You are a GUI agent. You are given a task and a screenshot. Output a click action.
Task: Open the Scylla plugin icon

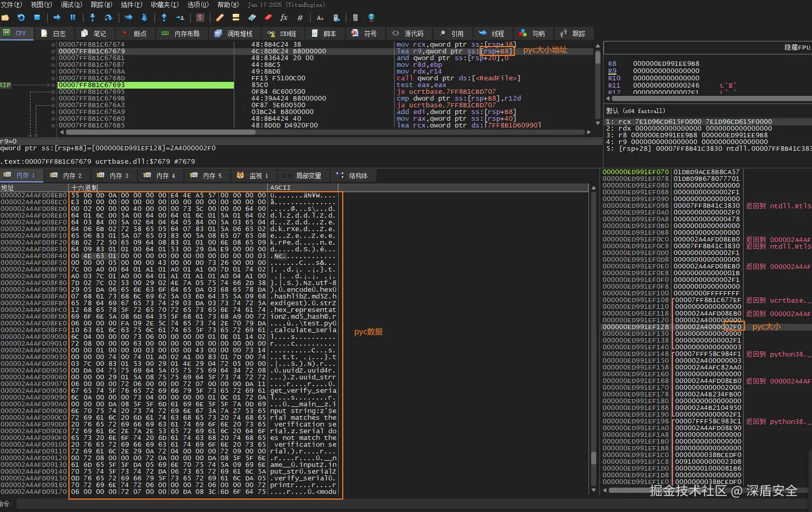click(200, 18)
